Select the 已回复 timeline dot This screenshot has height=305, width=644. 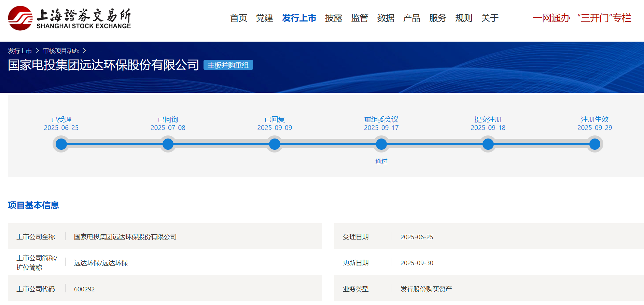275,144
